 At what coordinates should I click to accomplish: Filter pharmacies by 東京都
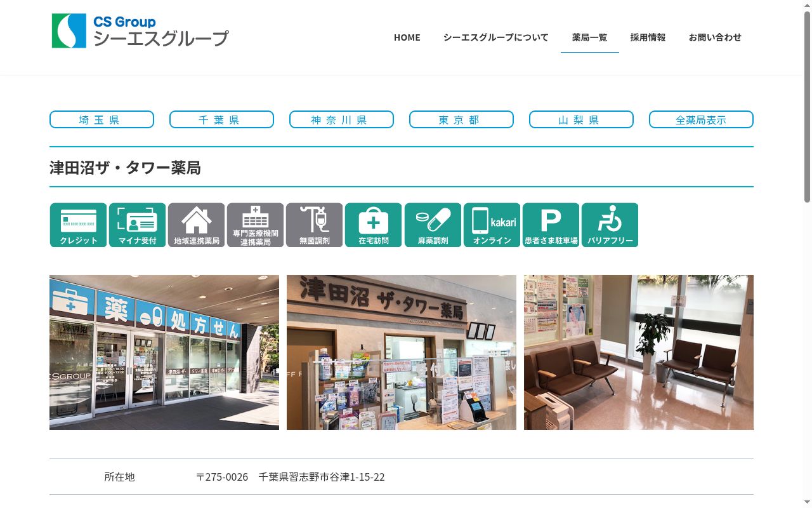(x=461, y=119)
